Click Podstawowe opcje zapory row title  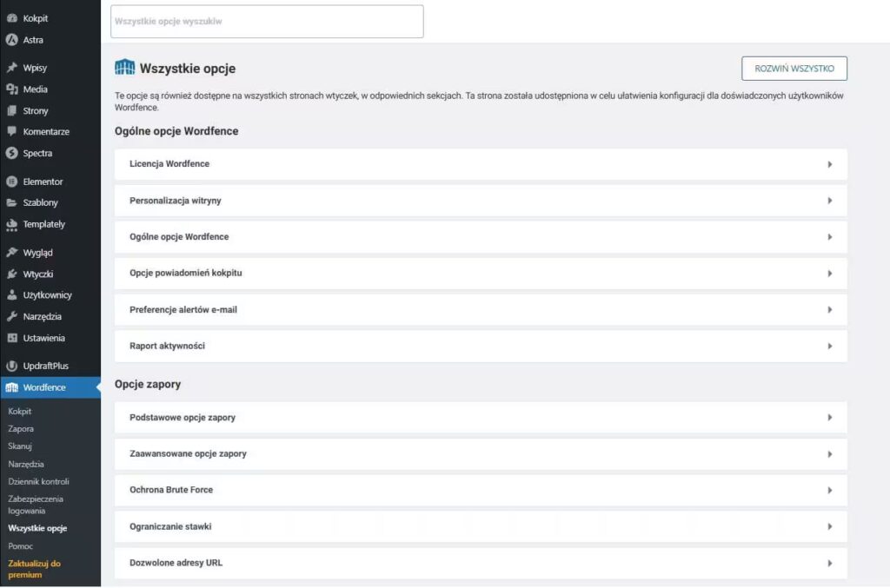click(x=183, y=417)
